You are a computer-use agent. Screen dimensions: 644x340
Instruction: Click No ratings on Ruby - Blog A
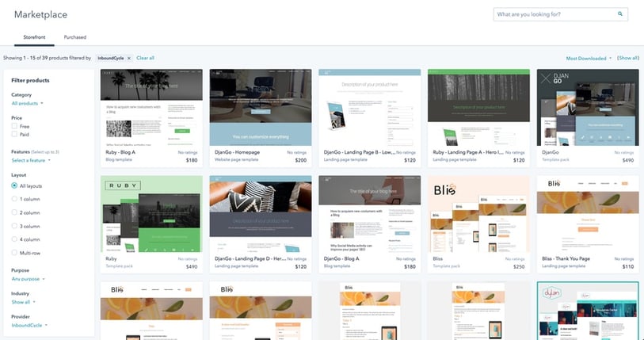coord(188,152)
